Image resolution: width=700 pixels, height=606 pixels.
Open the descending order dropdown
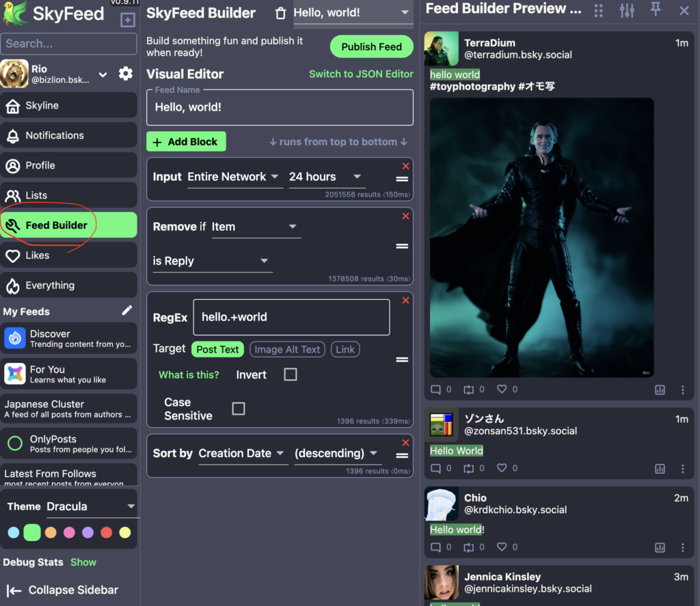[337, 454]
